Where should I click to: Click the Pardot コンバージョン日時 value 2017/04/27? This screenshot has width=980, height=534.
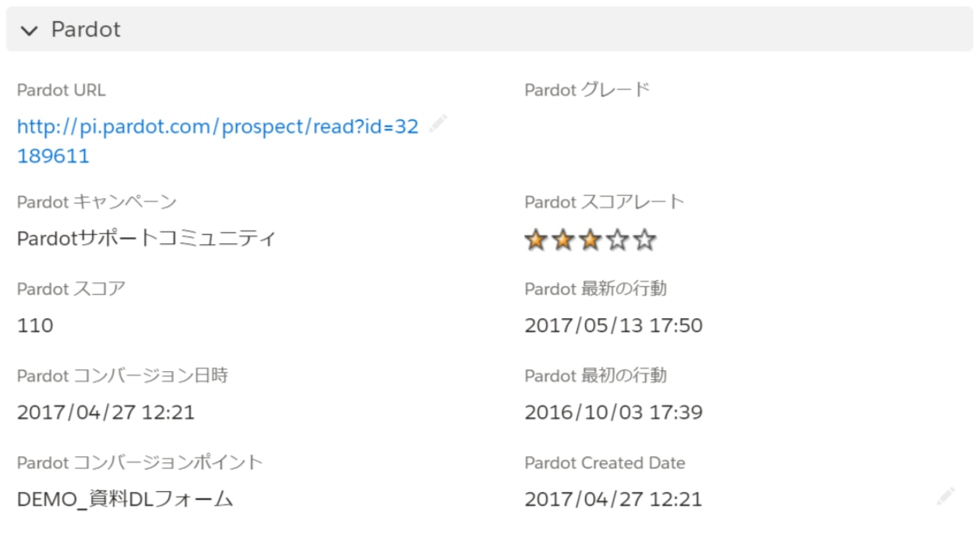pos(106,412)
